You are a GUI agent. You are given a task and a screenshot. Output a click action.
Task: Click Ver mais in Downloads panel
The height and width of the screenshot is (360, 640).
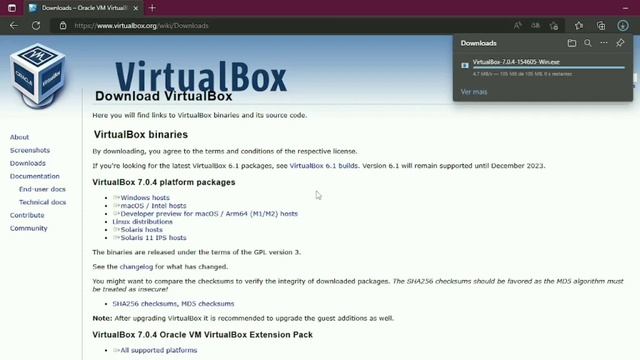pyautogui.click(x=474, y=92)
